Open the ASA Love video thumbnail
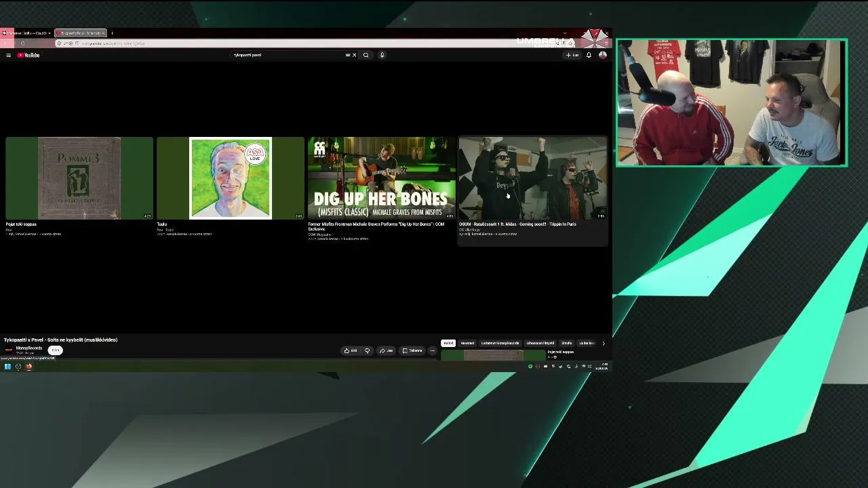 pos(231,178)
